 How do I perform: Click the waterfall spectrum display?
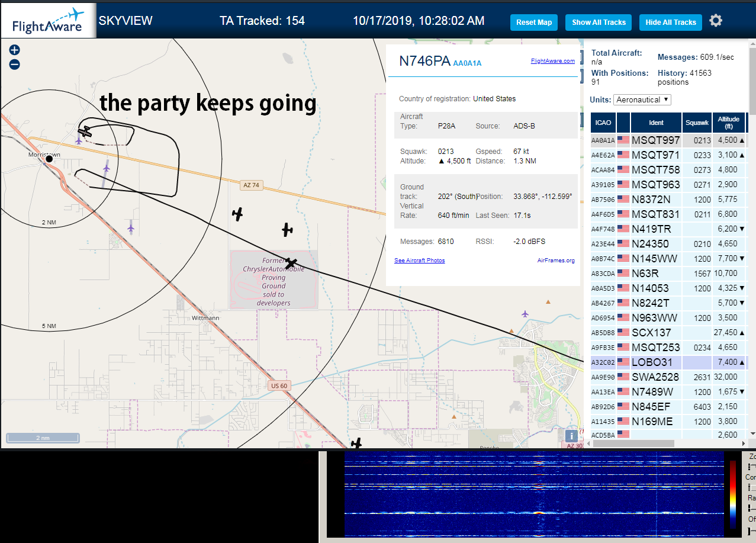point(534,494)
